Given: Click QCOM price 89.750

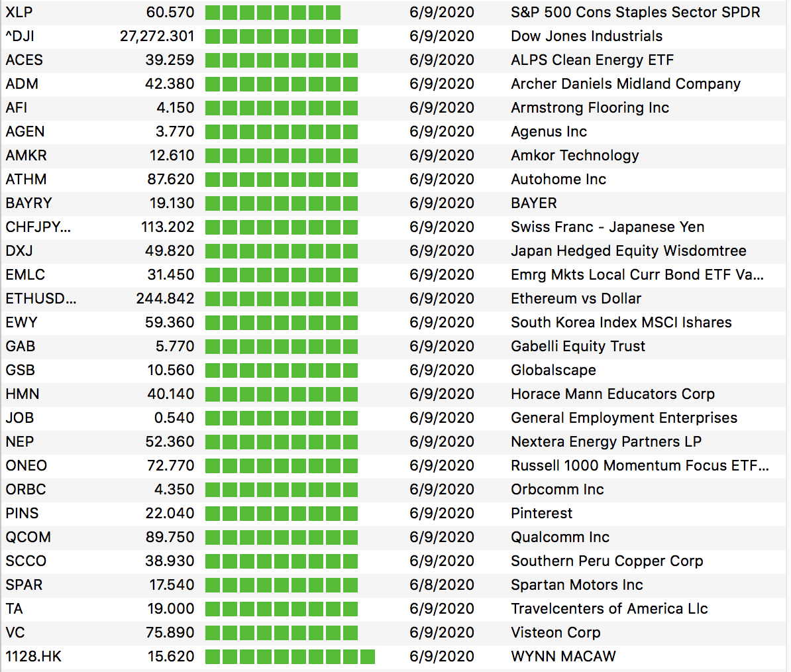Looking at the screenshot, I should (170, 537).
